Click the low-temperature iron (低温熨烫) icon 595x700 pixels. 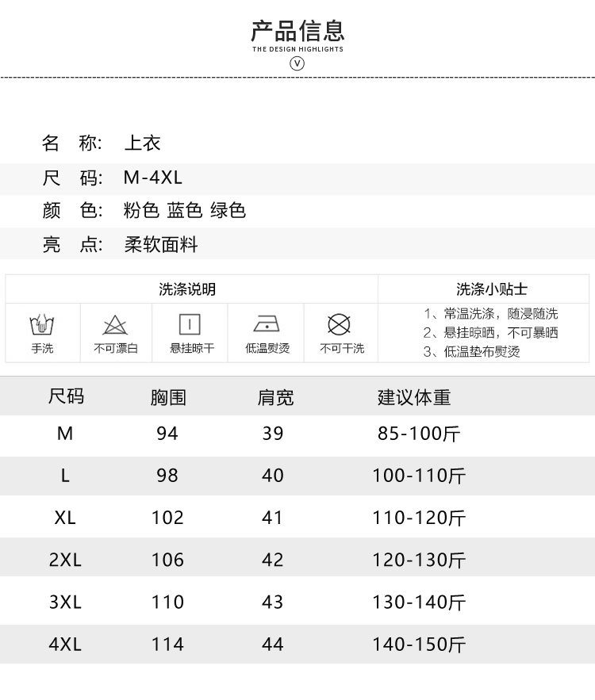click(x=267, y=324)
